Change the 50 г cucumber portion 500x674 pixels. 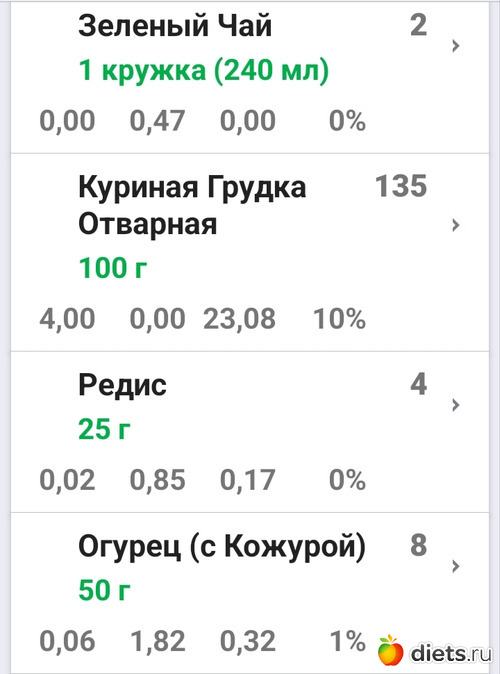pos(104,590)
